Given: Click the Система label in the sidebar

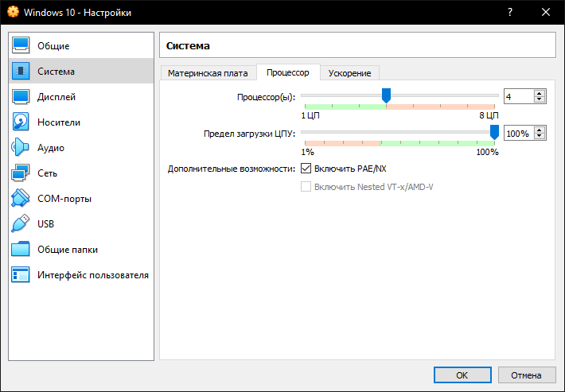Looking at the screenshot, I should (56, 72).
